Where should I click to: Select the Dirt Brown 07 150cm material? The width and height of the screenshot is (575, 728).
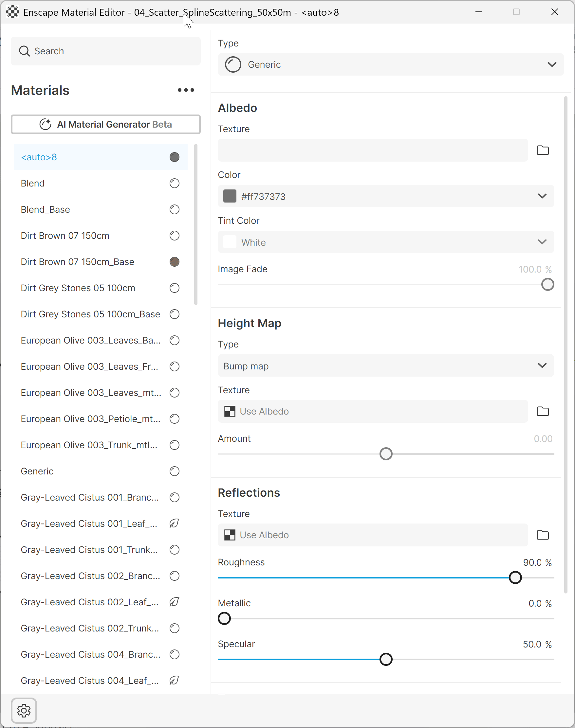(101, 236)
